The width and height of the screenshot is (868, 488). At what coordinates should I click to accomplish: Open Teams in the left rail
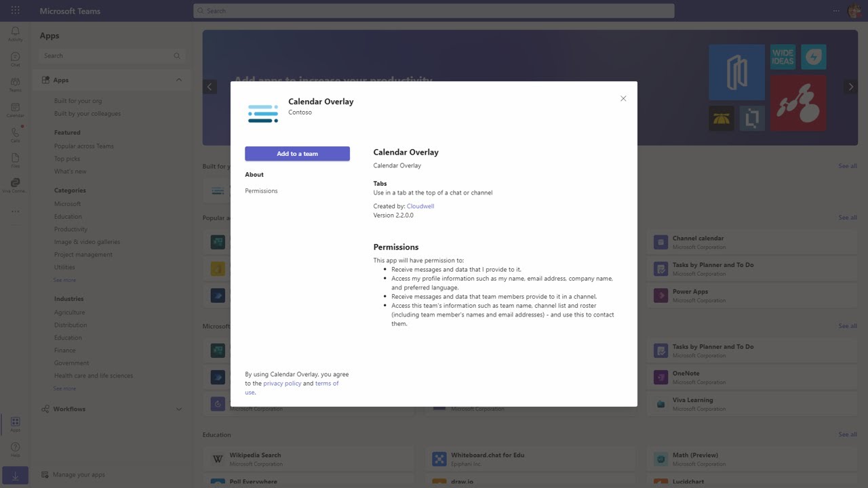(15, 85)
